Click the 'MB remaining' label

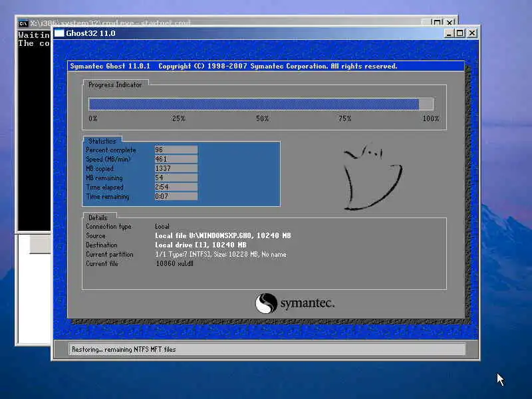[x=104, y=178]
